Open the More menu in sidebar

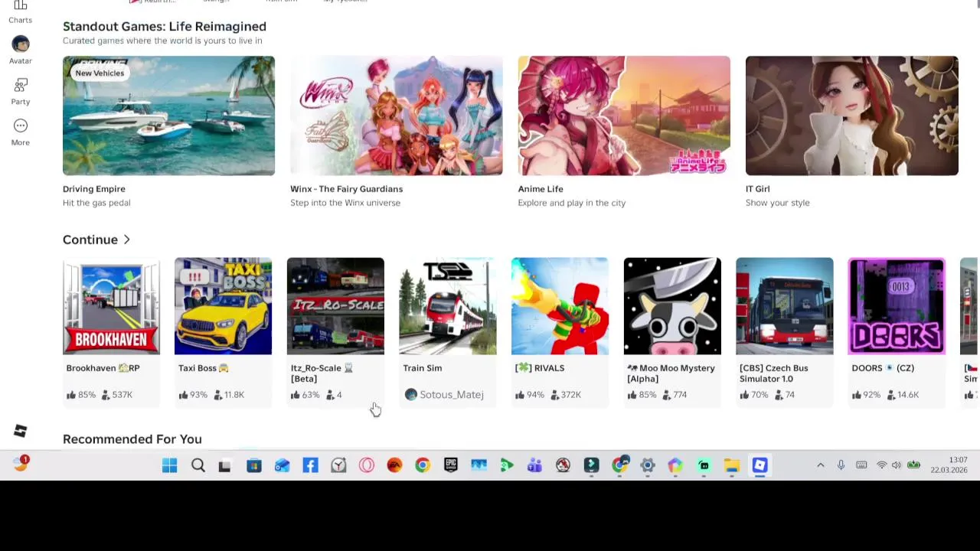[21, 132]
